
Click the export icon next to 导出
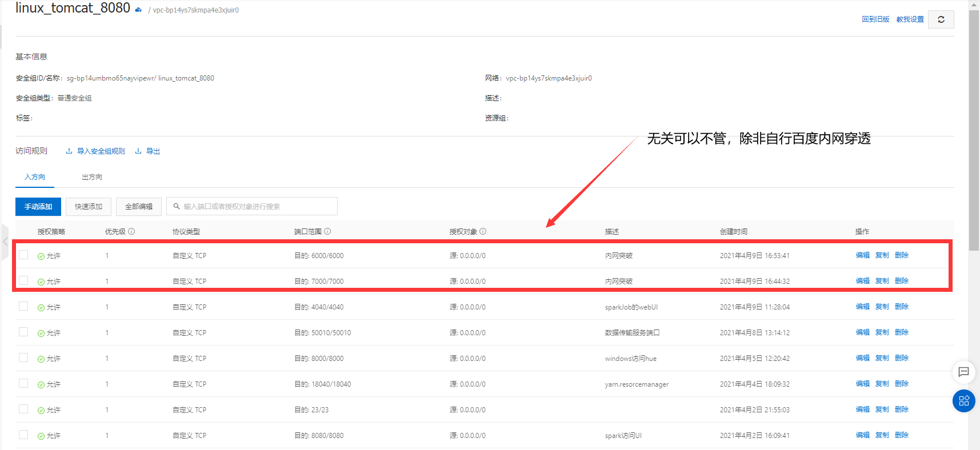(138, 151)
